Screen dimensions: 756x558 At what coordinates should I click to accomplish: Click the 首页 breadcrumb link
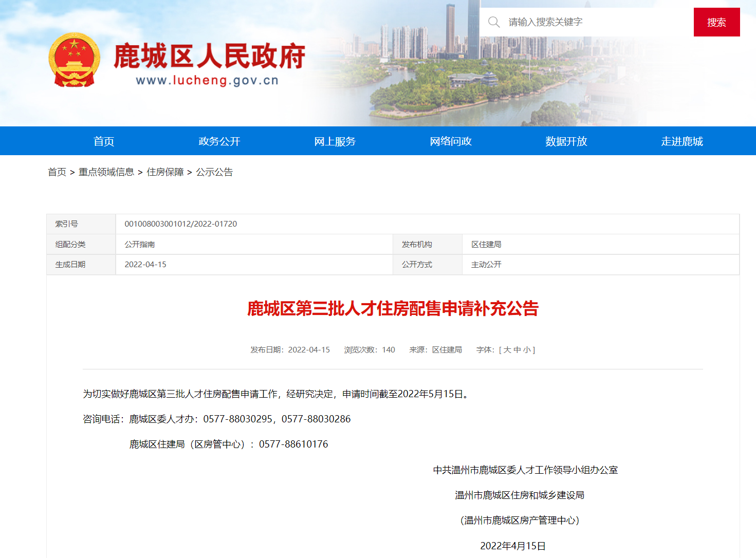(57, 172)
